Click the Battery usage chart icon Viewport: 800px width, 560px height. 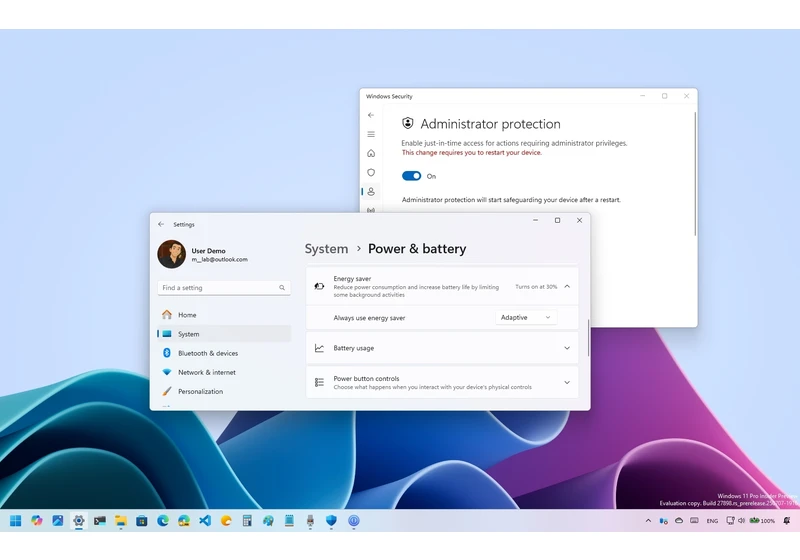pyautogui.click(x=319, y=348)
